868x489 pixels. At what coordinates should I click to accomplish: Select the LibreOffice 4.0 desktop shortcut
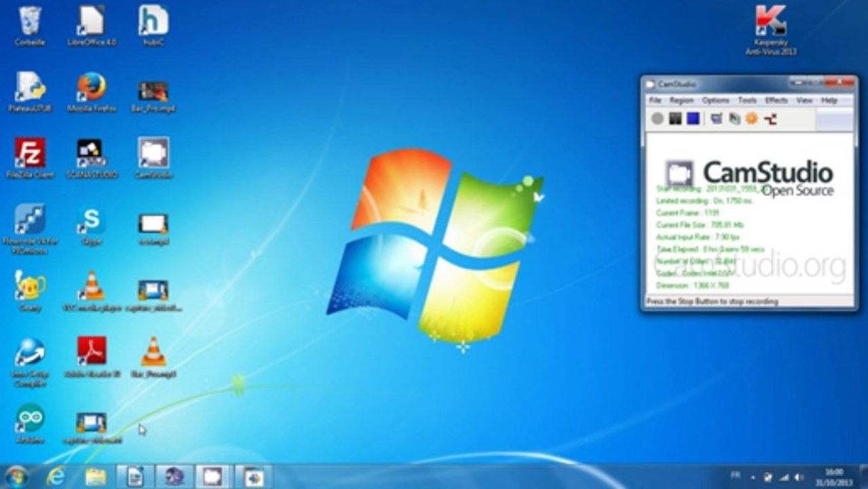coord(92,26)
